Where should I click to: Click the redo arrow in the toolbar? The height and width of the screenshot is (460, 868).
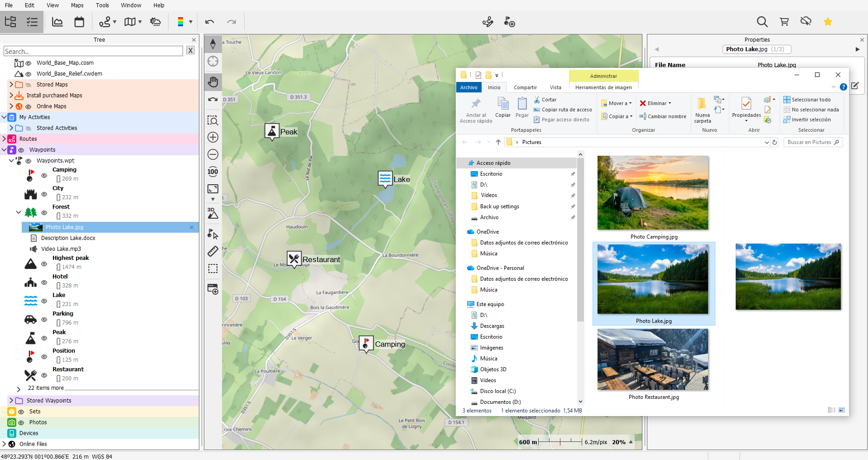tap(231, 22)
